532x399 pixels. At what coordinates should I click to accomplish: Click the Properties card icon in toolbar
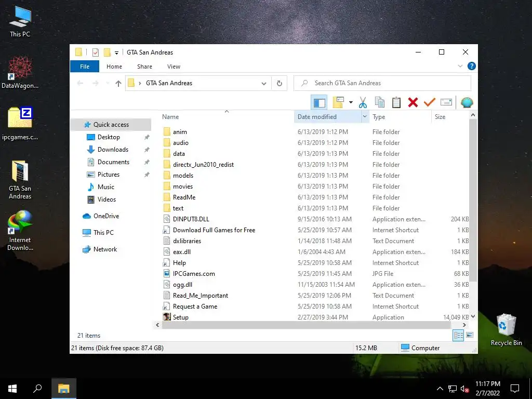point(446,102)
